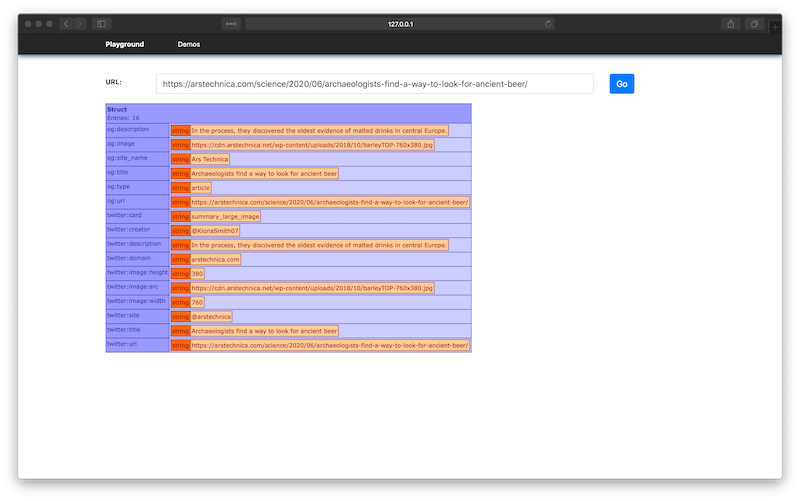Click the 'Entries: 16' count text
The width and height of the screenshot is (800, 501).
(123, 118)
